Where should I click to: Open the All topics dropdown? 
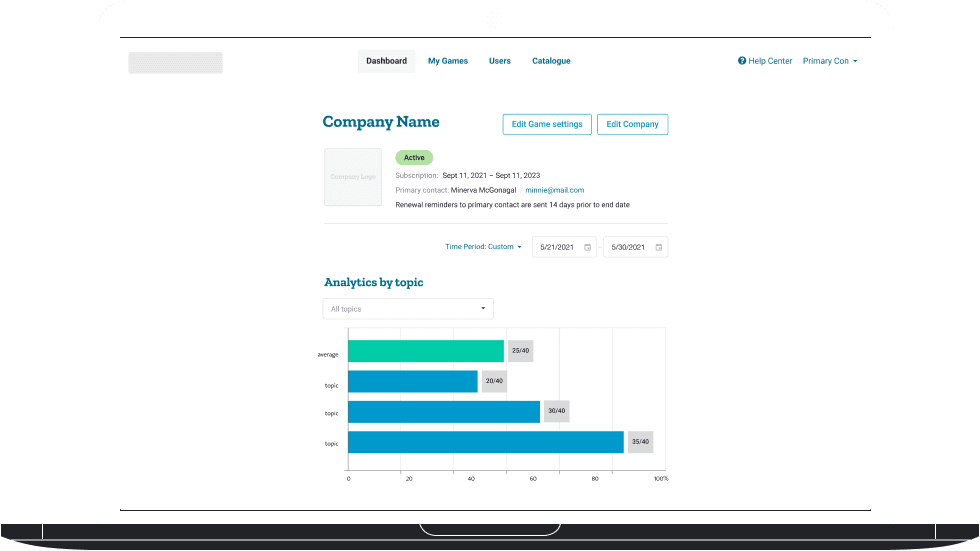(408, 309)
